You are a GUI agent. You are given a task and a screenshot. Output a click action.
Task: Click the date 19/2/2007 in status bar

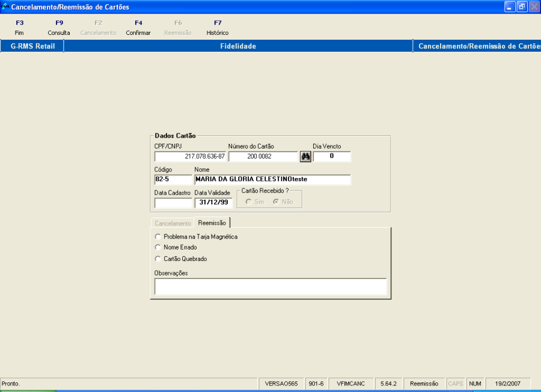pos(507,384)
